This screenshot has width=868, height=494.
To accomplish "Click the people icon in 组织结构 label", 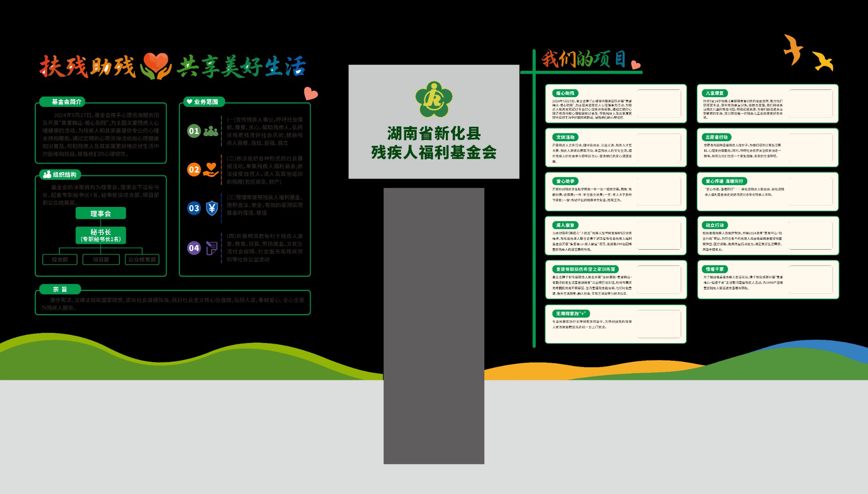I will (x=47, y=174).
